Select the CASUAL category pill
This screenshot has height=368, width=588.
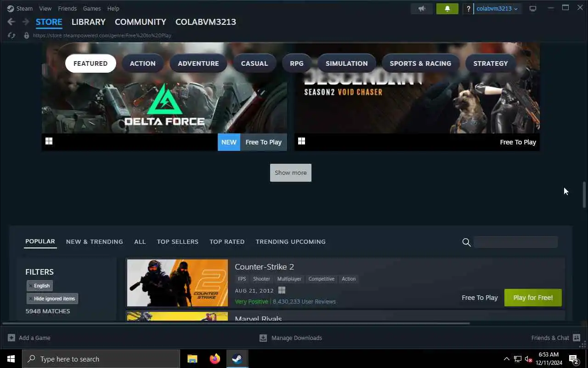[254, 63]
